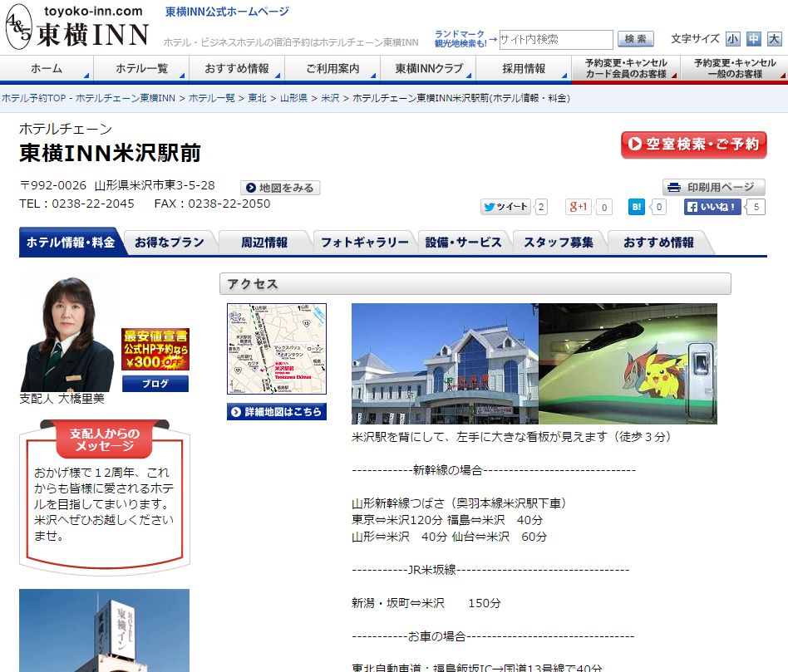Click the Google +1 button
Screen dimensions: 788x672
[x=579, y=207]
